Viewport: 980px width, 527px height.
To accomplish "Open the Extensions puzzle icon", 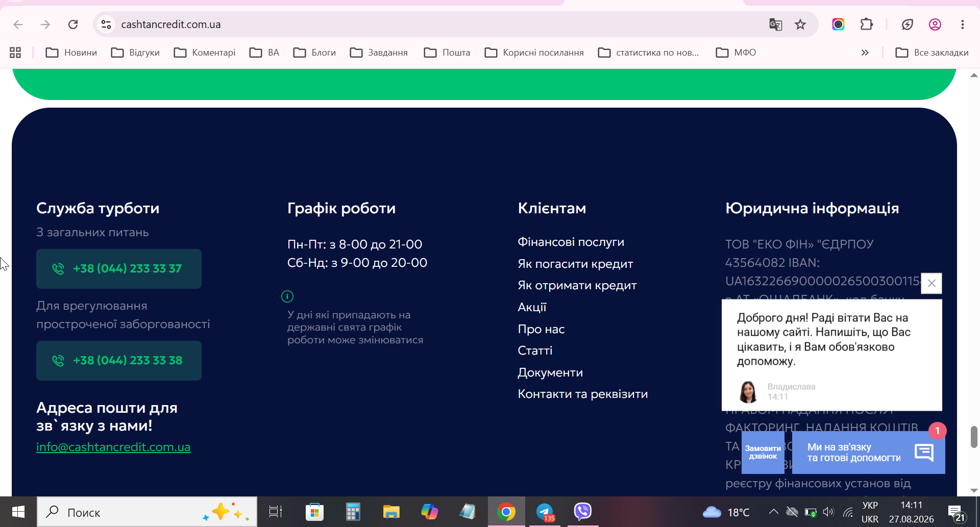I will (866, 24).
